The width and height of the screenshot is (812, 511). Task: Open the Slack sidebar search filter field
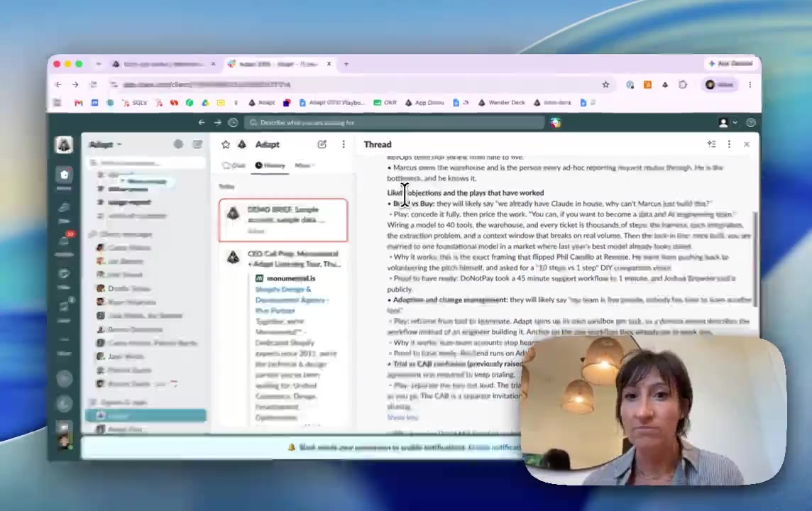coord(146,163)
